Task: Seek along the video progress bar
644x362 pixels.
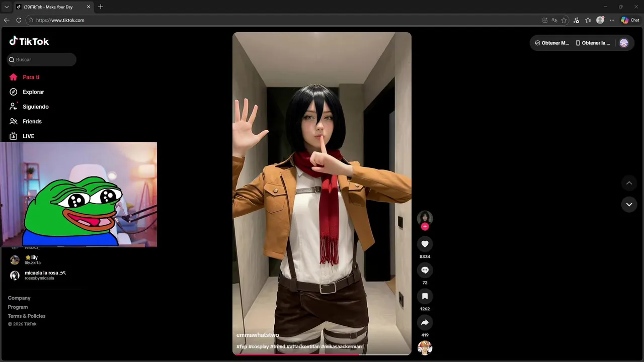Action: coord(322,354)
